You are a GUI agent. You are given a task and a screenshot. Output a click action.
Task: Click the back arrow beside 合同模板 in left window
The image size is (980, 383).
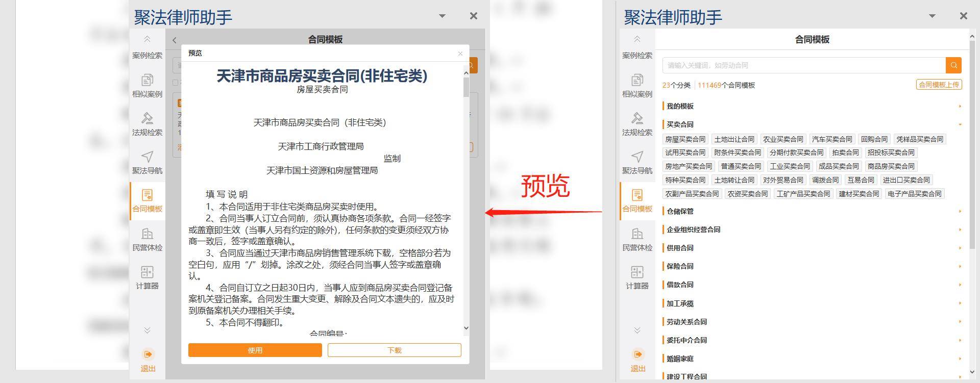pos(175,40)
